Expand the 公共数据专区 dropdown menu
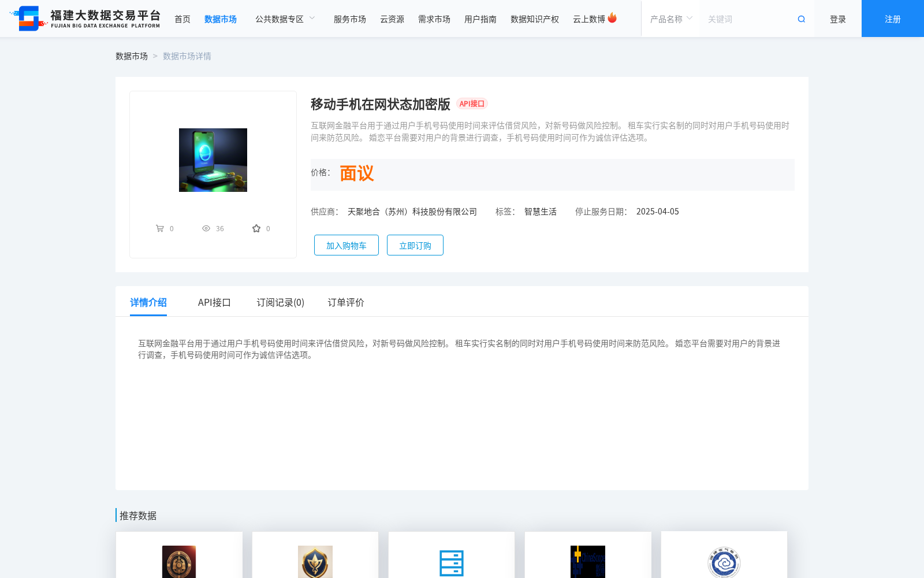 pos(285,19)
